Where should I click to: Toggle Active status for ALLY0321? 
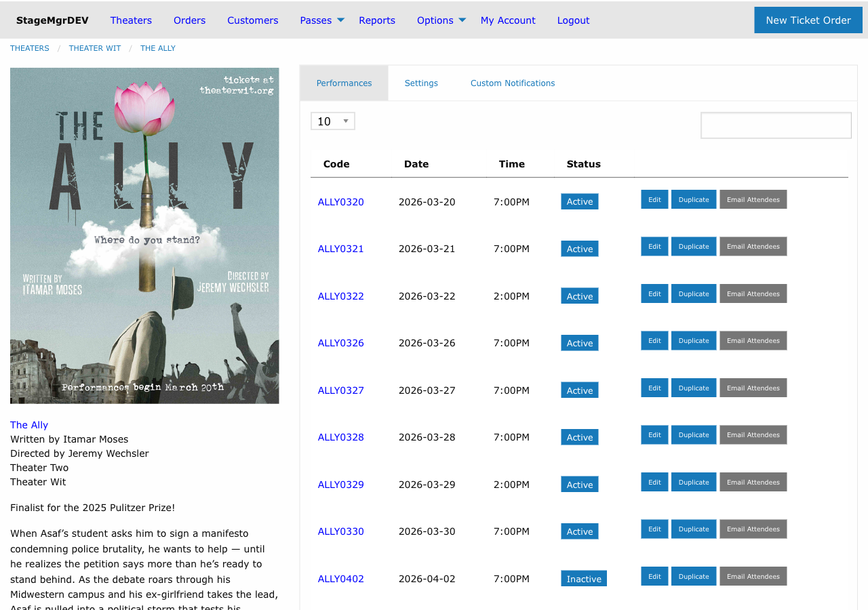tap(580, 249)
